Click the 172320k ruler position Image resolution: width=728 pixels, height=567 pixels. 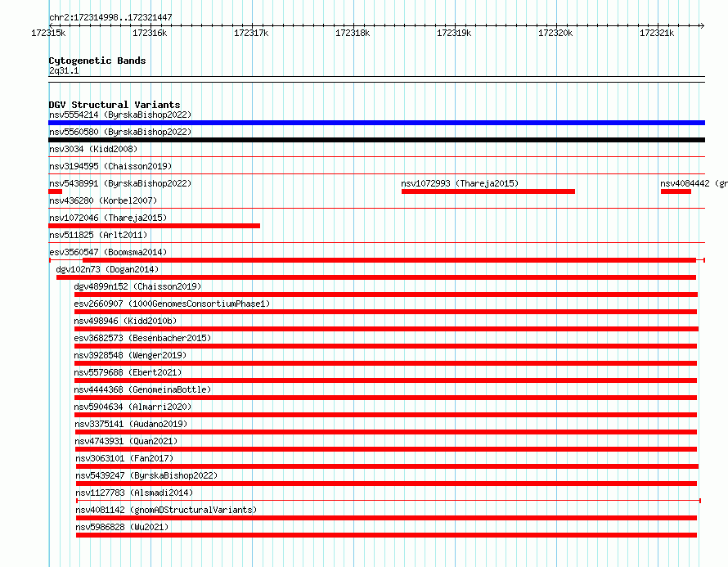pyautogui.click(x=555, y=33)
